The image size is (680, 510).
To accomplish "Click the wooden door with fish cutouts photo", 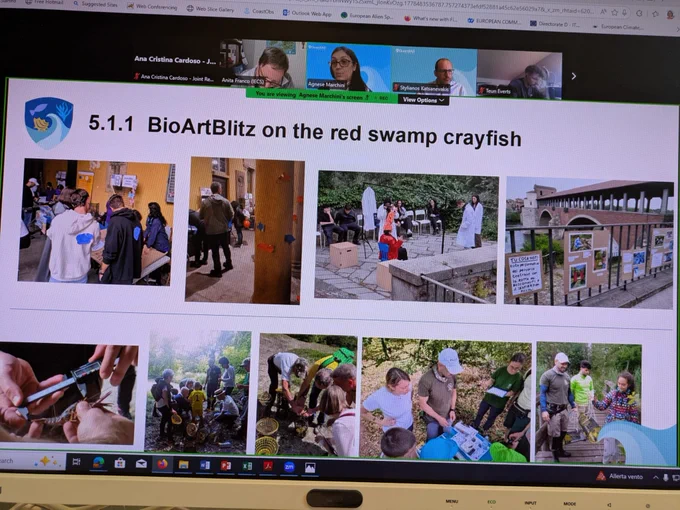I will coord(244,231).
